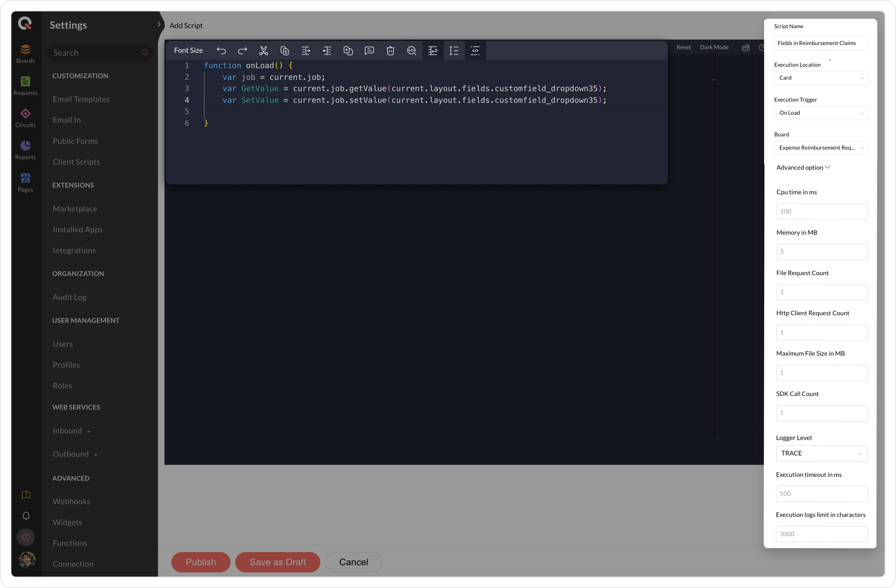Click the Redo icon in editor toolbar
This screenshot has width=896, height=588.
(242, 50)
